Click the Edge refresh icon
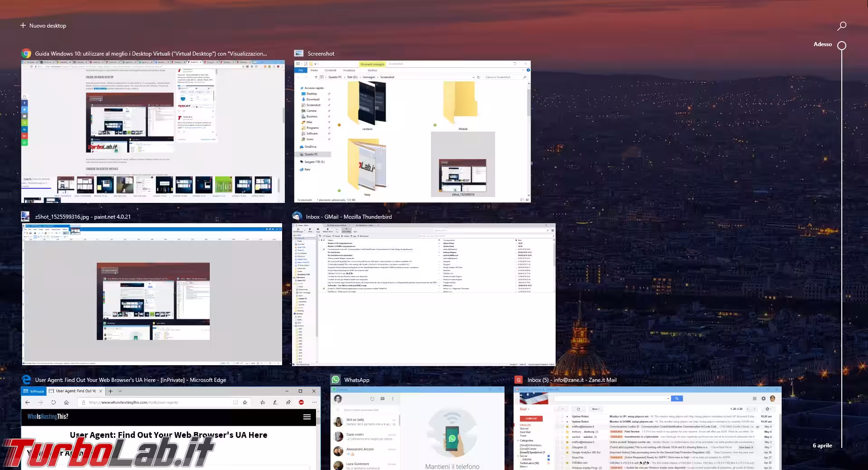Image resolution: width=868 pixels, height=470 pixels. click(x=53, y=402)
